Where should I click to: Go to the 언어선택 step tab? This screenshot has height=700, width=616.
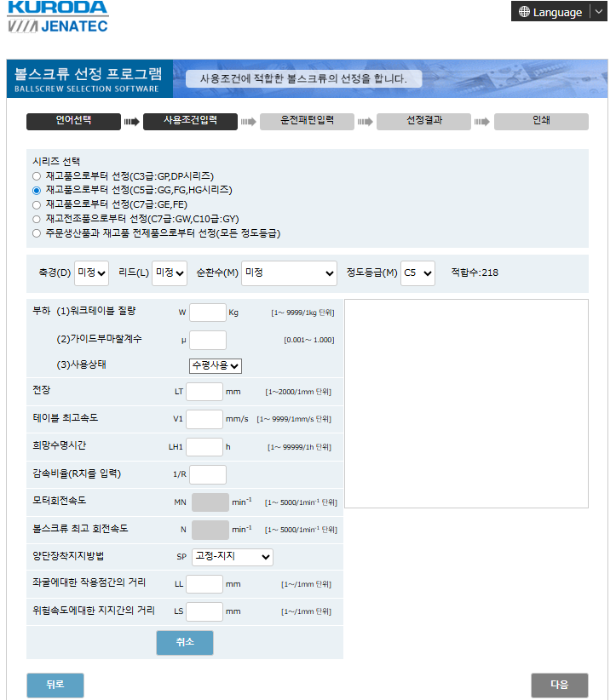[x=73, y=121]
